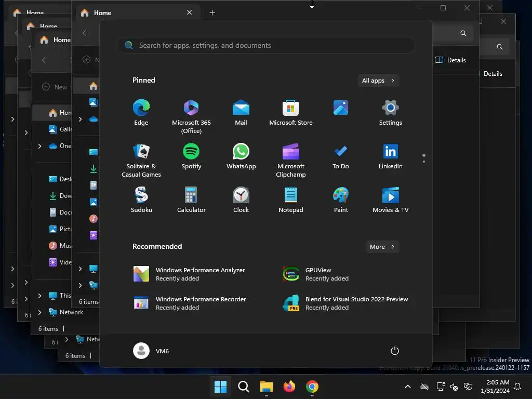Focus the Start menu search box
Viewport: 532px width, 399px height.
(266, 45)
